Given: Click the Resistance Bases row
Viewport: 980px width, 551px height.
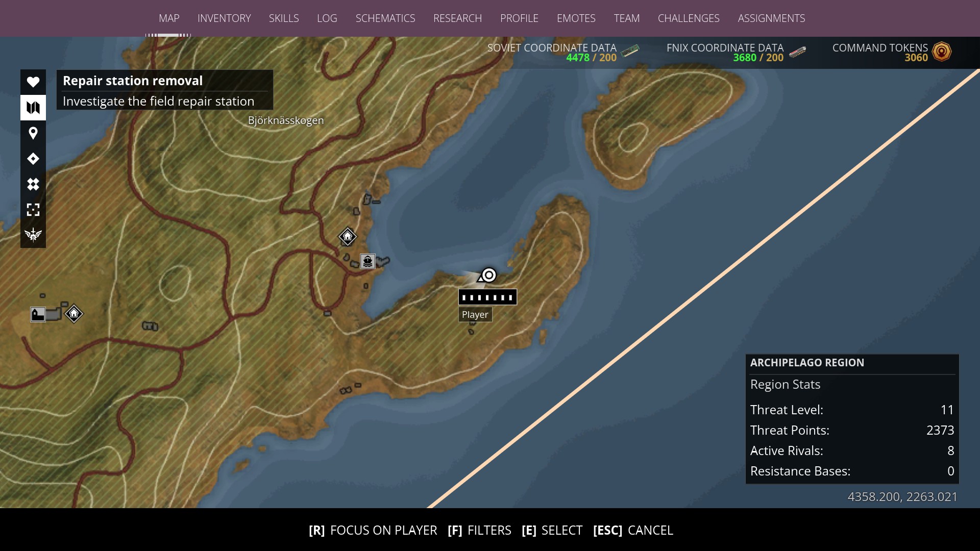Looking at the screenshot, I should 852,471.
